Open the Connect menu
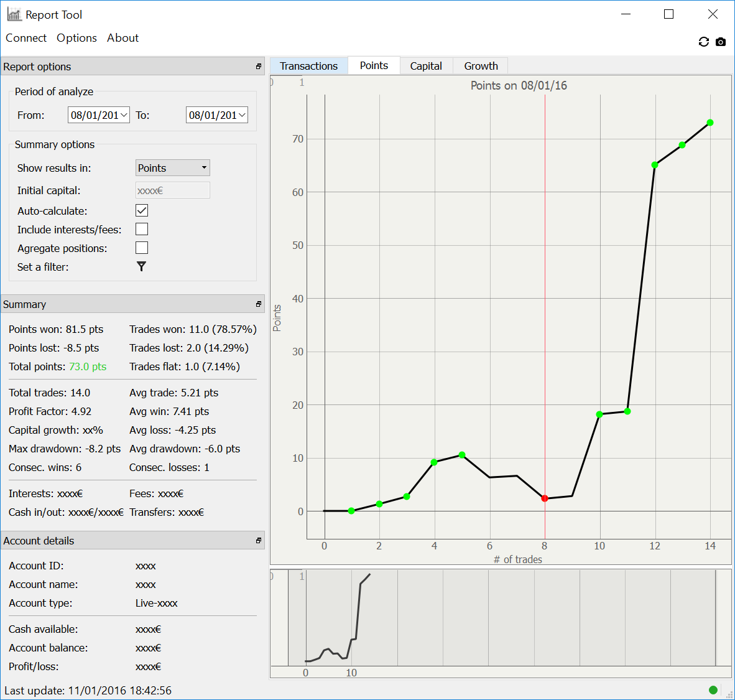The height and width of the screenshot is (700, 735). [x=26, y=38]
